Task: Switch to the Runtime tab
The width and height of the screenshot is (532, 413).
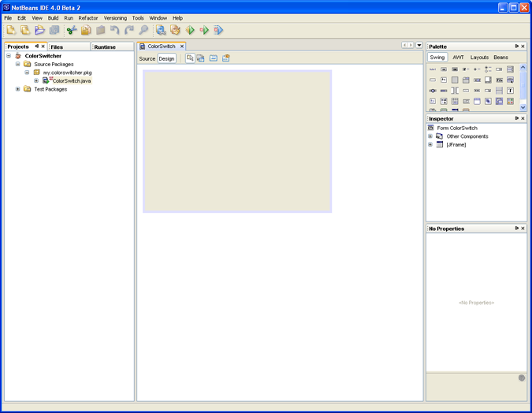Action: coord(105,47)
